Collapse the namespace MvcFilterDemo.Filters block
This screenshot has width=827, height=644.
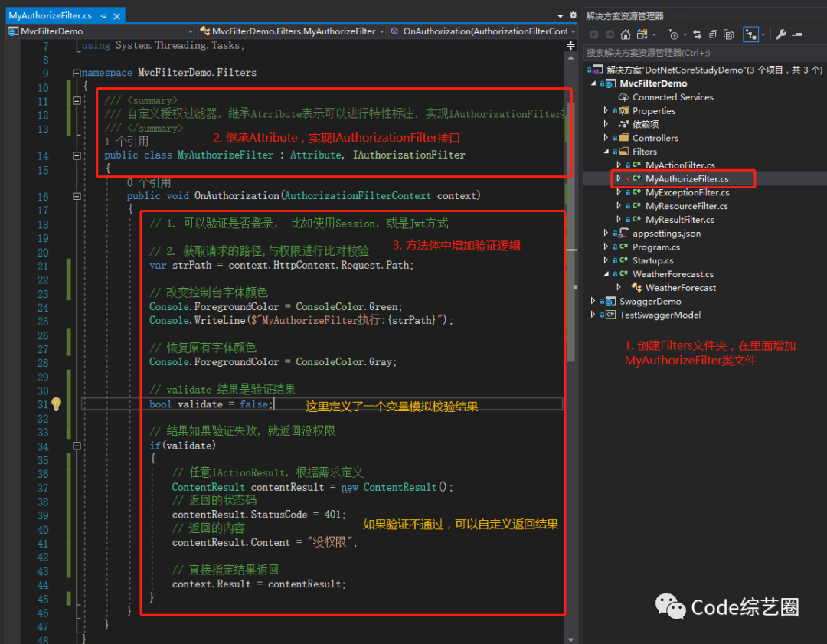[x=77, y=73]
